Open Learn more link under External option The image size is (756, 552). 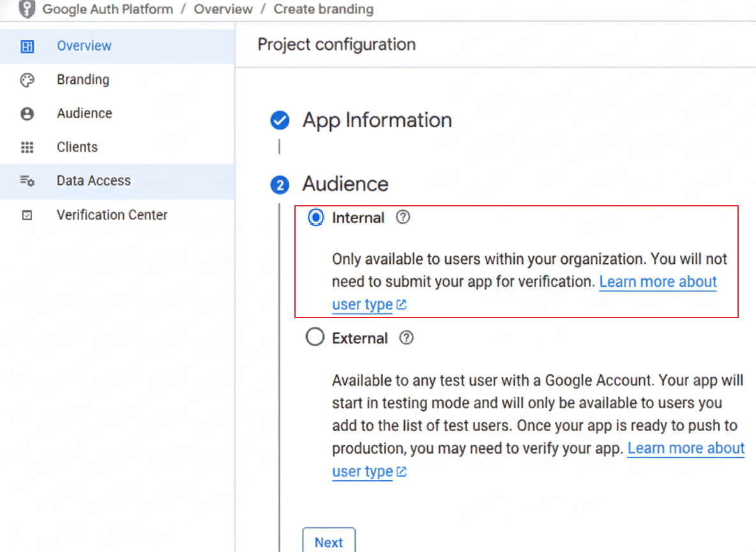[686, 448]
